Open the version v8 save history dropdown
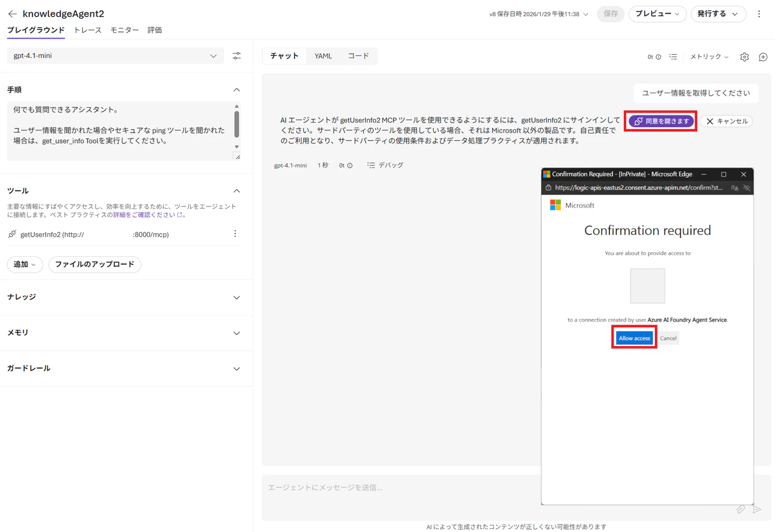The width and height of the screenshot is (775, 532). (539, 15)
